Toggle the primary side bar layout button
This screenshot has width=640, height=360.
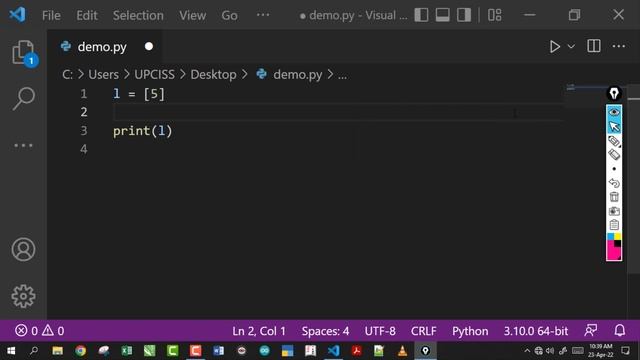point(421,15)
